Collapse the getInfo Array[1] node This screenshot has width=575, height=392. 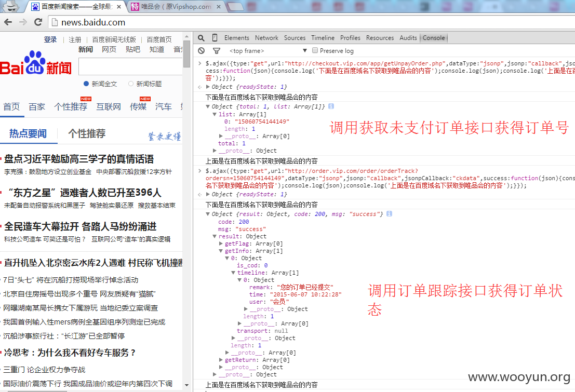coord(221,251)
